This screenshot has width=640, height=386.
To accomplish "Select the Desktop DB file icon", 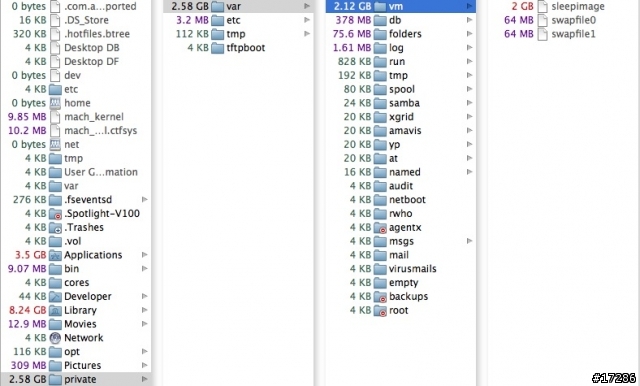I will pos(55,48).
